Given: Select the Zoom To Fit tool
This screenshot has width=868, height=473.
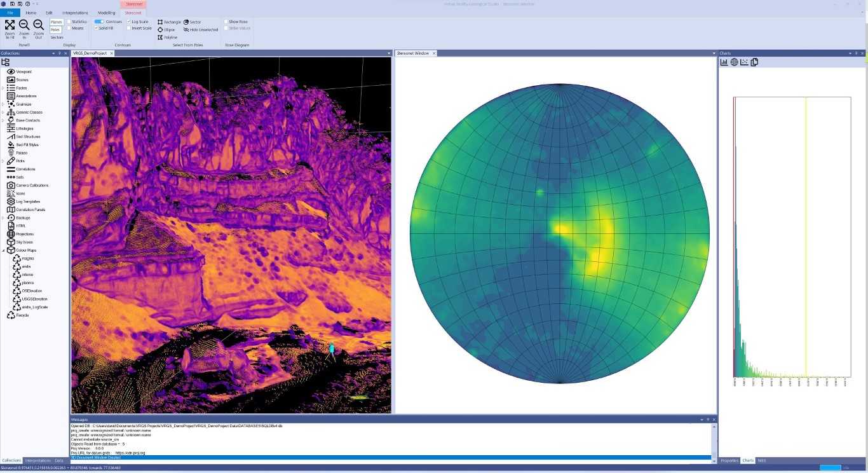Looking at the screenshot, I should point(10,25).
